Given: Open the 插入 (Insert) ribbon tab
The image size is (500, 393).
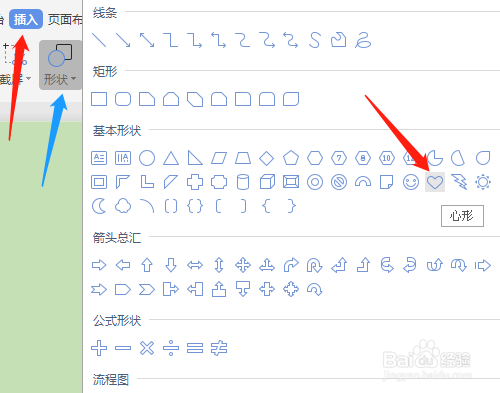Looking at the screenshot, I should tap(26, 19).
